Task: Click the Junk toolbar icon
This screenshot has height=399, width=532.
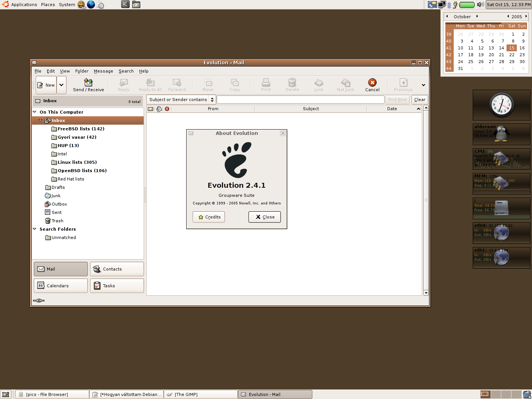Action: tap(319, 82)
